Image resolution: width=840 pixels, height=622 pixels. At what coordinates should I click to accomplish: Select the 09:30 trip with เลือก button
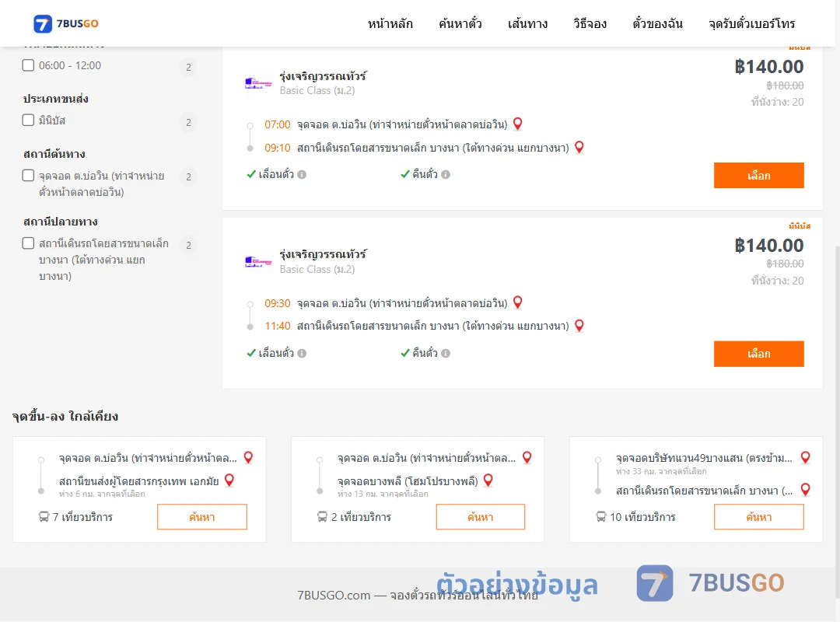click(x=758, y=354)
